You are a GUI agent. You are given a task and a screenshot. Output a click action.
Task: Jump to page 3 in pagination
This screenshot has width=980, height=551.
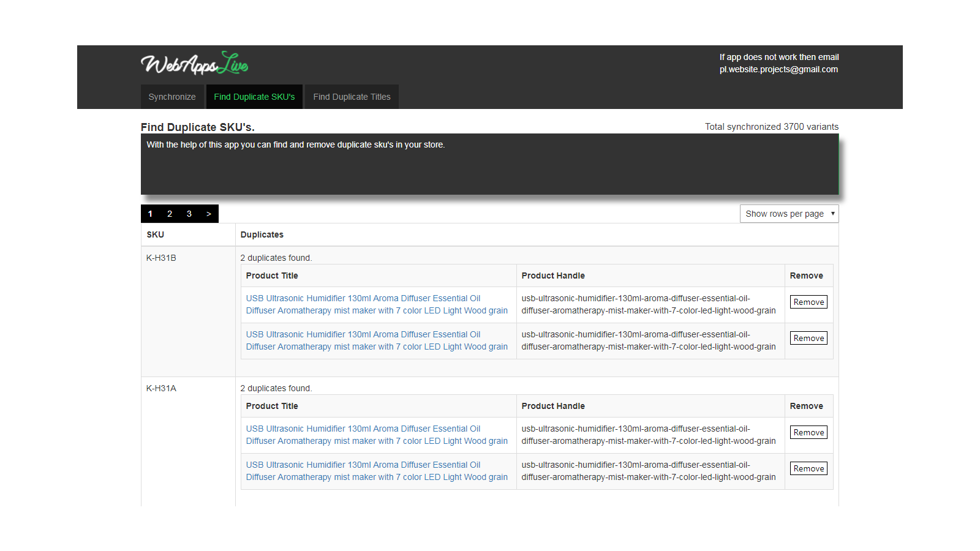(189, 214)
